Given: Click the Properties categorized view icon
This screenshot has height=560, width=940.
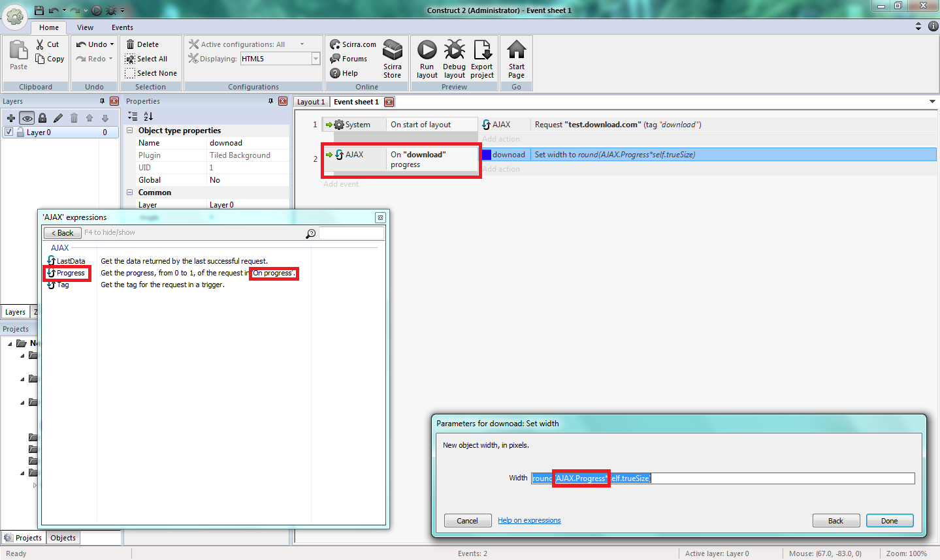Looking at the screenshot, I should (x=133, y=116).
